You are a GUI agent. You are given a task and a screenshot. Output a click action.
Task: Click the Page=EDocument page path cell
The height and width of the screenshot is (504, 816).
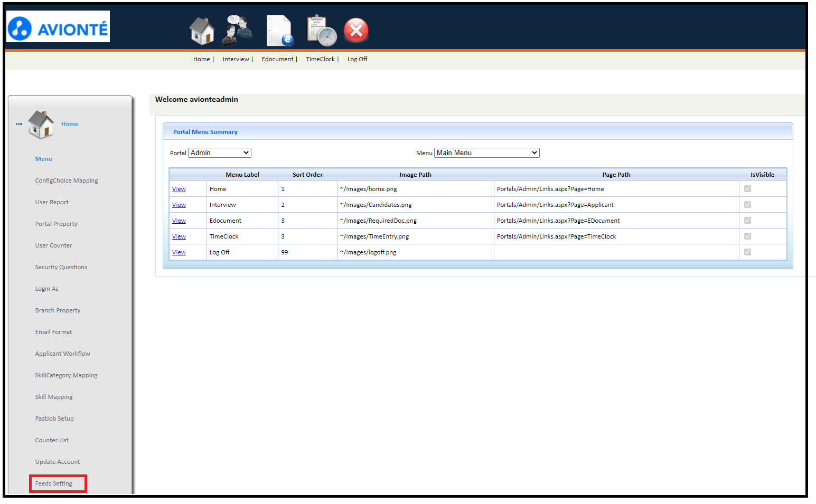[616, 221]
